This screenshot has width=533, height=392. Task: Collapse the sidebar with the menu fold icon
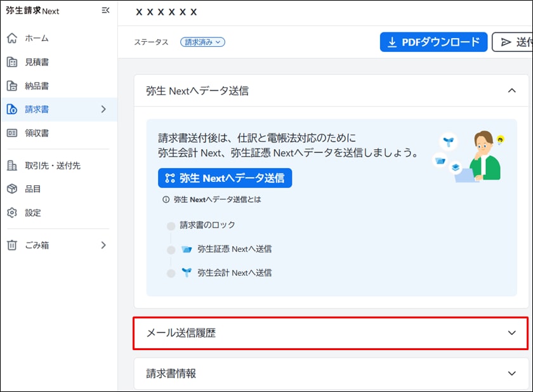pyautogui.click(x=105, y=11)
